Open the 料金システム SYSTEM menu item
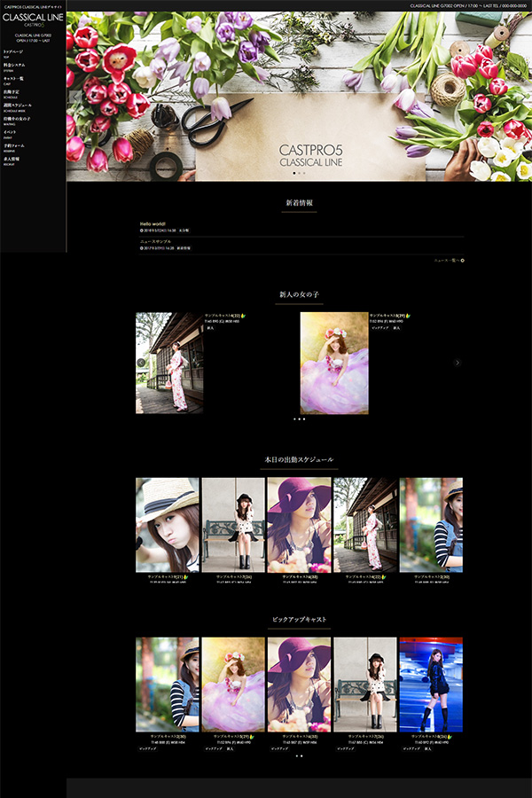Viewport: 532px width, 798px height. tap(14, 67)
